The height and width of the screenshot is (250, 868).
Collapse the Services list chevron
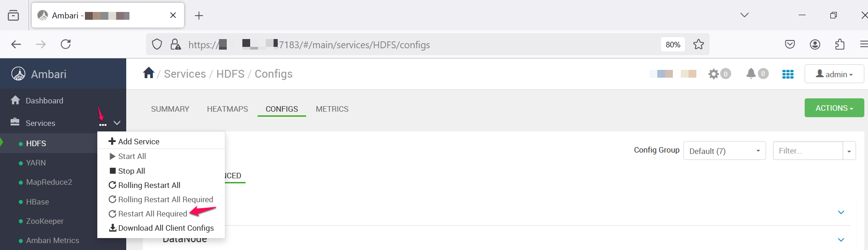pyautogui.click(x=117, y=123)
